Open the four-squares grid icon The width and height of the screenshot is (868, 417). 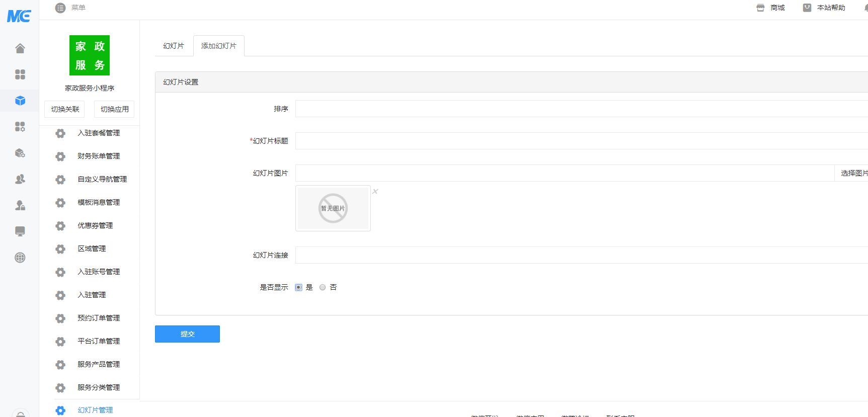20,74
